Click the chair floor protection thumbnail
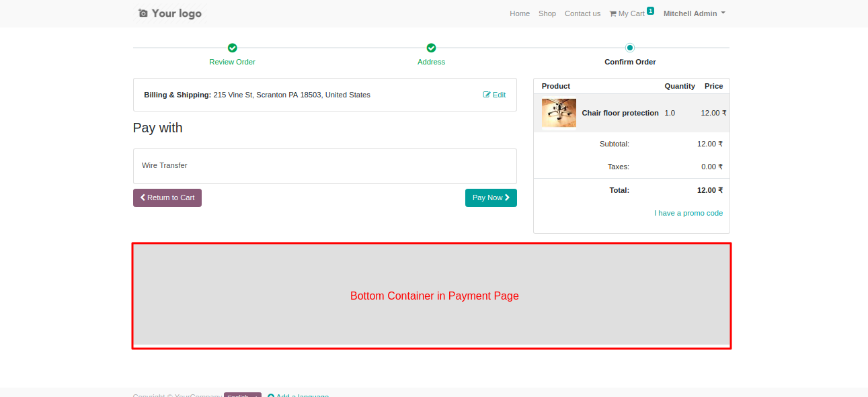The image size is (868, 397). [559, 113]
